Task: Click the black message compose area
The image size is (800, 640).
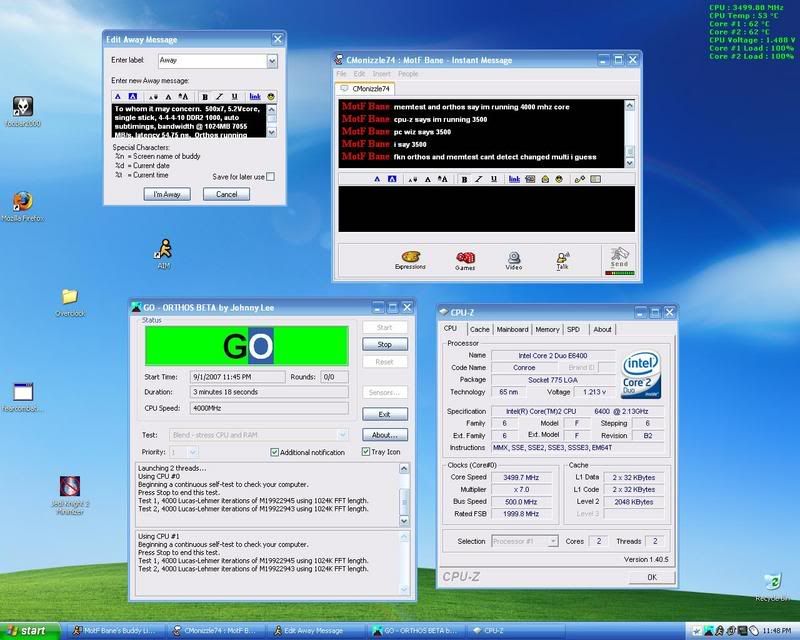Action: pyautogui.click(x=487, y=209)
